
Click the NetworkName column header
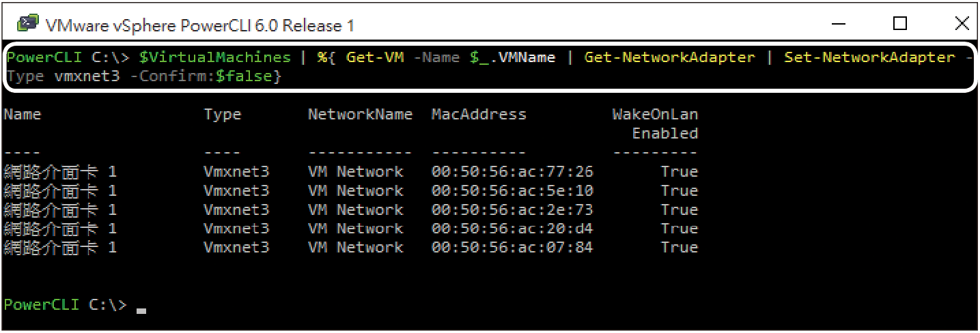coord(360,115)
